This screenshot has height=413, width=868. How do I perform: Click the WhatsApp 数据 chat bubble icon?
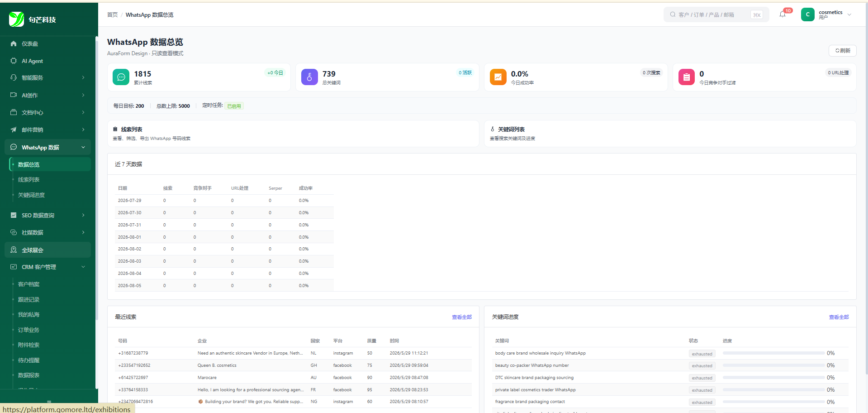click(14, 147)
